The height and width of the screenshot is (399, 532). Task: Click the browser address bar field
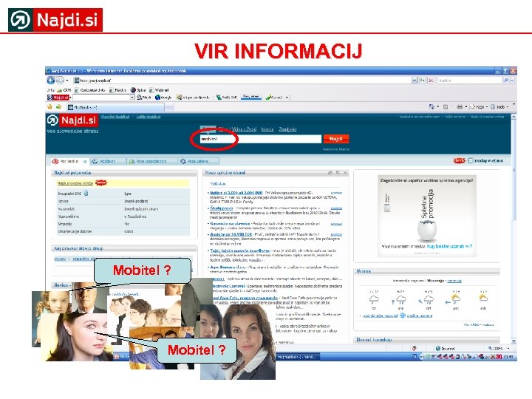[x=242, y=81]
